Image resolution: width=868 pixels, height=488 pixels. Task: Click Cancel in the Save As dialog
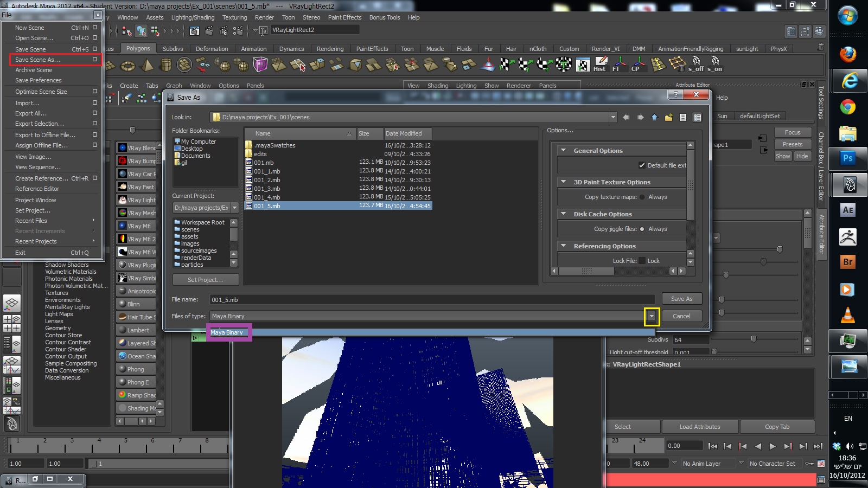[x=681, y=316]
